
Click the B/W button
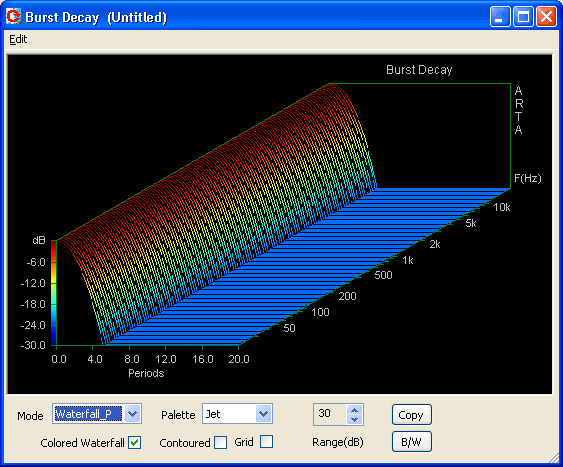point(411,442)
